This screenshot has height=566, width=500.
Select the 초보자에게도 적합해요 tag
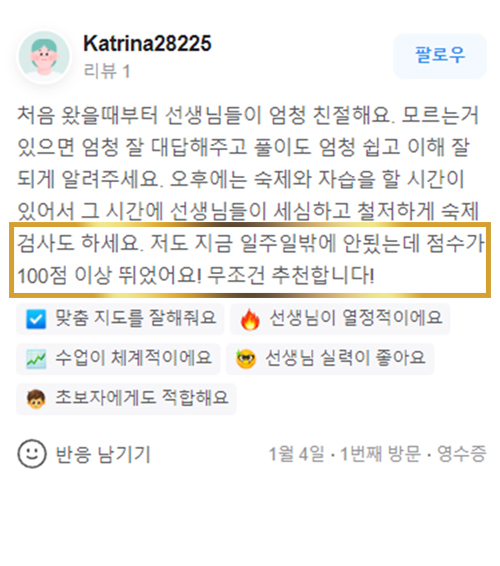click(126, 399)
